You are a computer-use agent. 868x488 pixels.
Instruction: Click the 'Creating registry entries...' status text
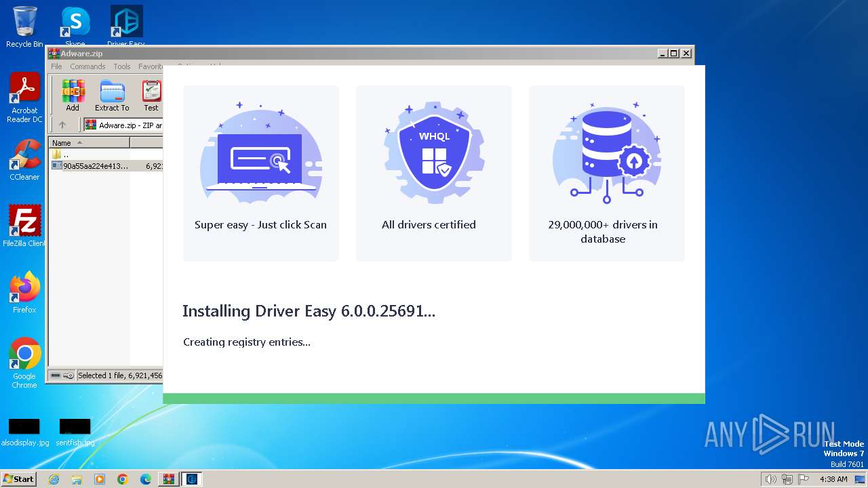coord(247,342)
